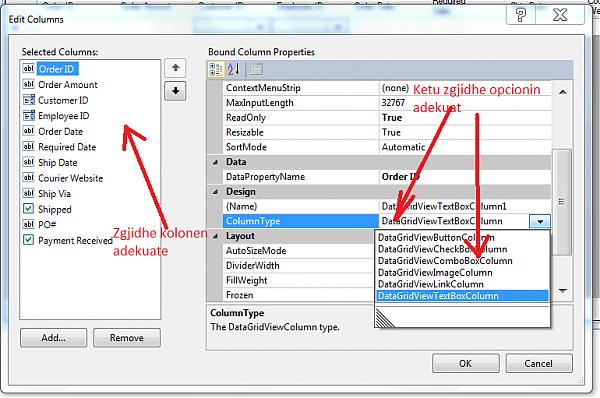Move selected column up with arrow button
The width and height of the screenshot is (600, 398).
click(x=175, y=68)
